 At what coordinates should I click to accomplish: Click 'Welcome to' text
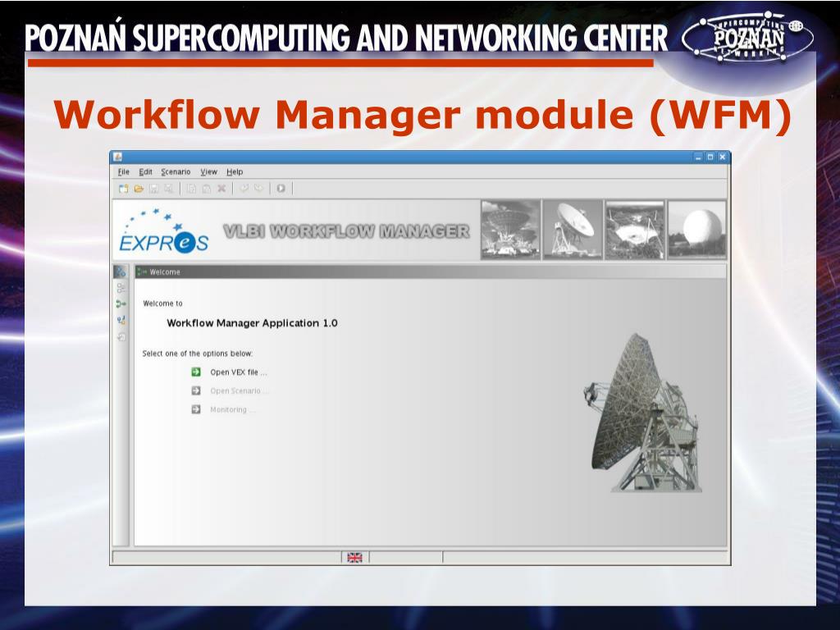pyautogui.click(x=163, y=304)
